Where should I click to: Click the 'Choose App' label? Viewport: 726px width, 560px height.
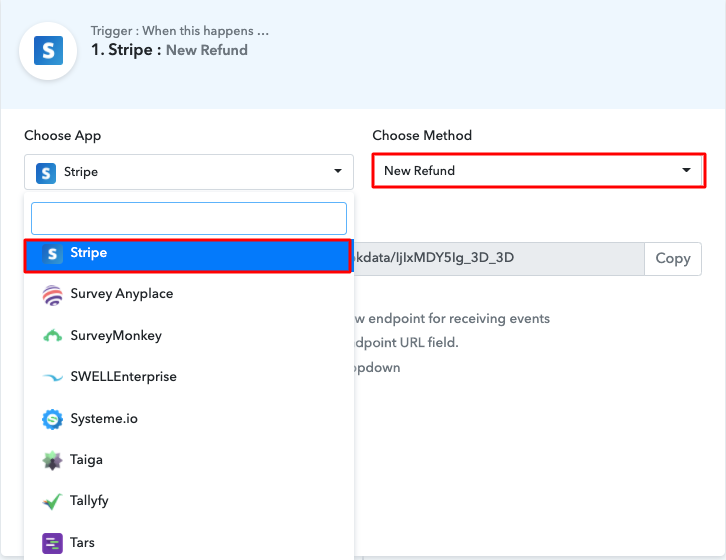pyautogui.click(x=63, y=136)
